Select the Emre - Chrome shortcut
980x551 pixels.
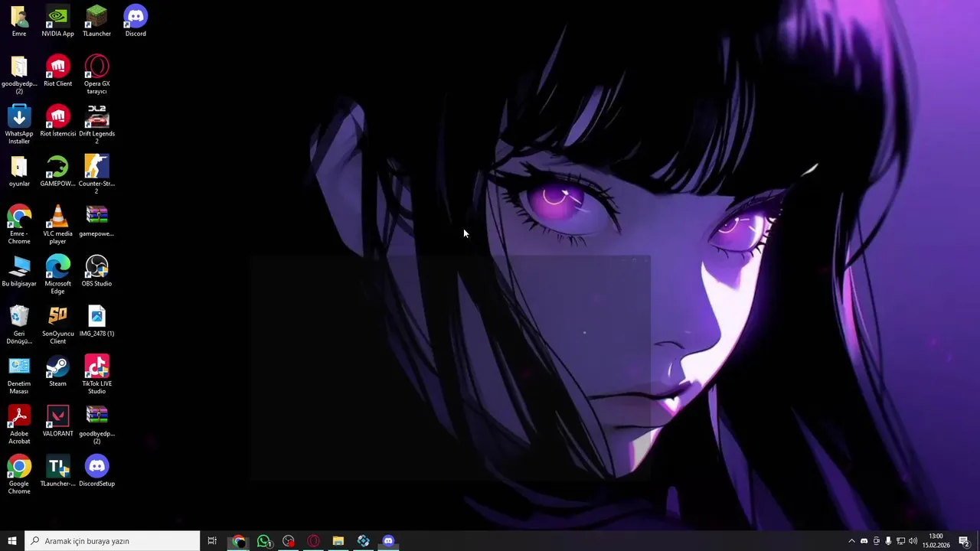point(19,225)
